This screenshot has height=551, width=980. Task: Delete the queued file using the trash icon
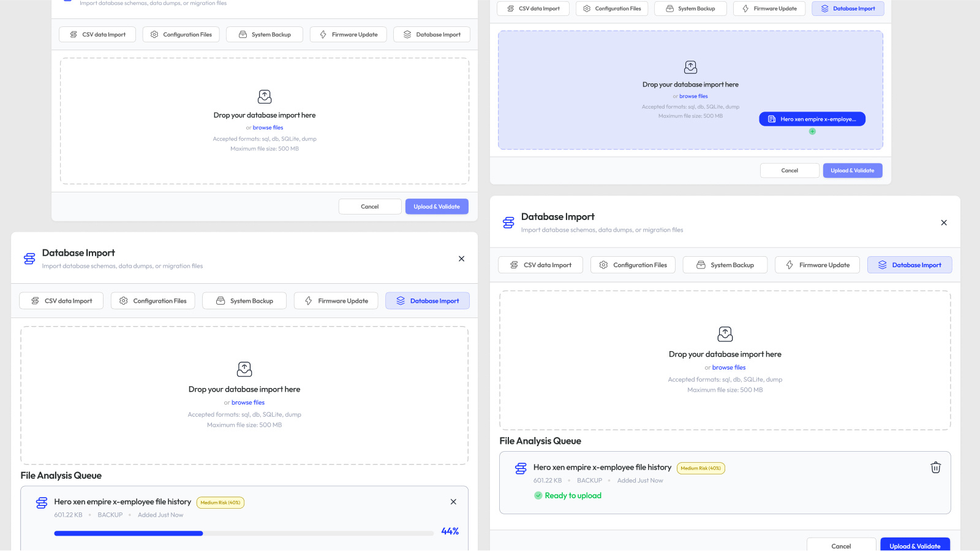point(935,468)
